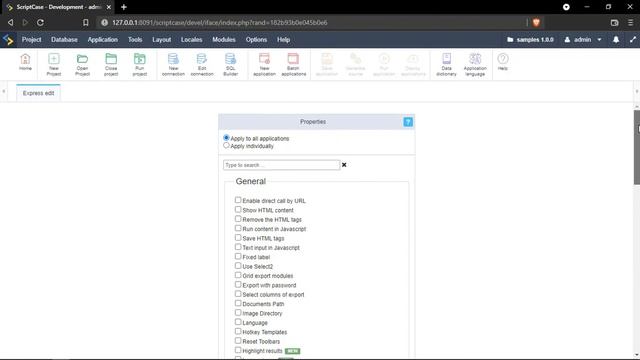Open browser wallet icon
640x360 pixels.
click(615, 23)
